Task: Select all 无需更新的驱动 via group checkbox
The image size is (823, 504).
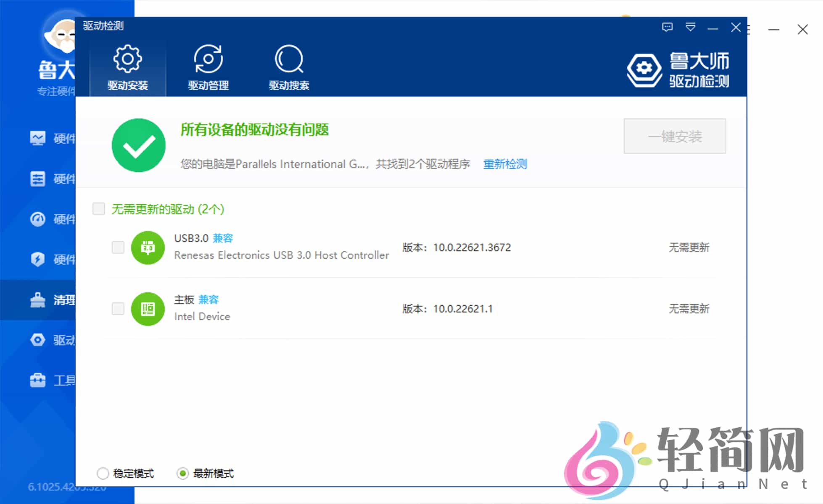Action: click(x=99, y=209)
